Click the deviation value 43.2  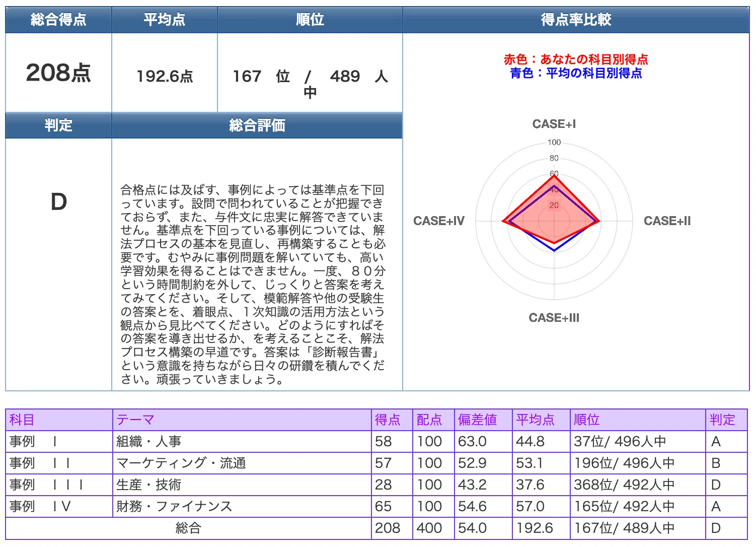pos(483,485)
